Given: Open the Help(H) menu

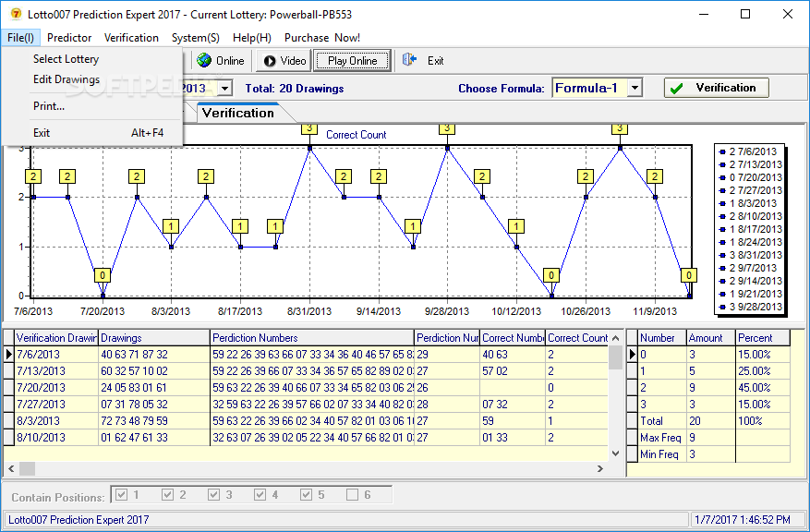Looking at the screenshot, I should (251, 38).
